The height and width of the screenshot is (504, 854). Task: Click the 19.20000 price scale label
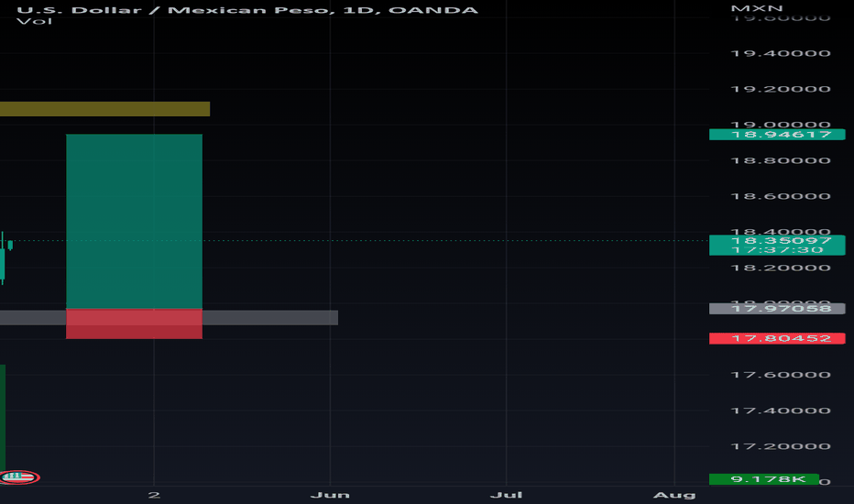click(781, 90)
